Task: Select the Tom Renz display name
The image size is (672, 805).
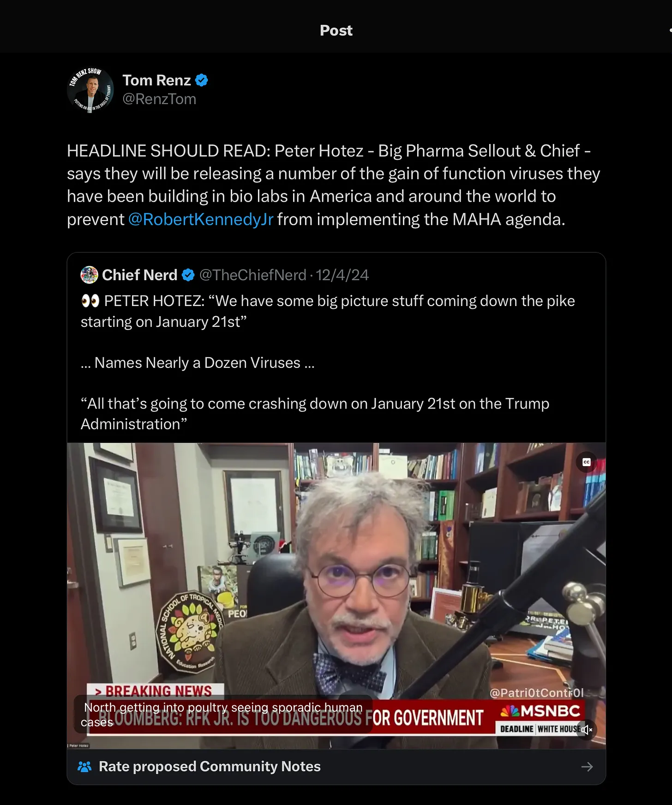Action: click(x=156, y=80)
